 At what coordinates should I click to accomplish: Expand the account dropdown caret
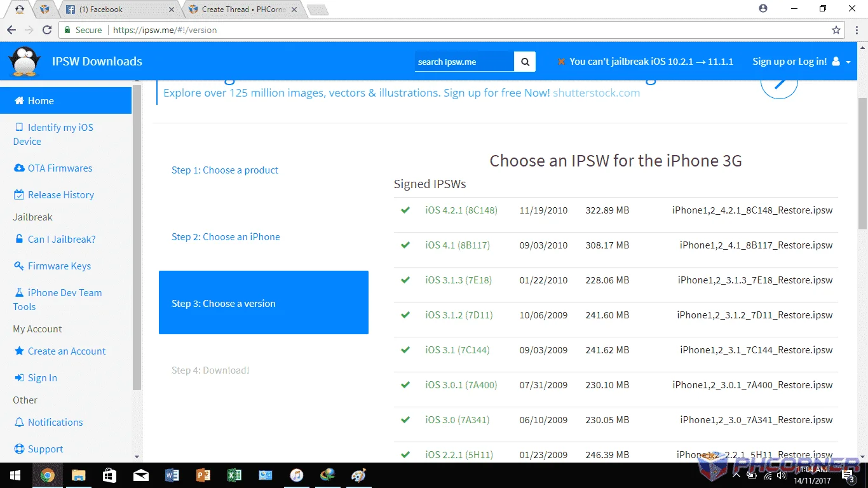click(x=848, y=62)
